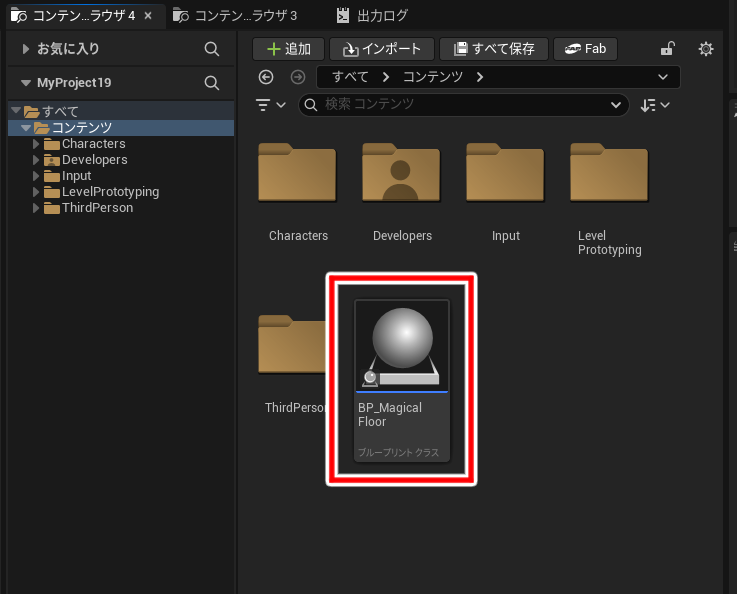Click the forward navigation arrow icon
Screen dimensions: 737x594
click(x=297, y=77)
